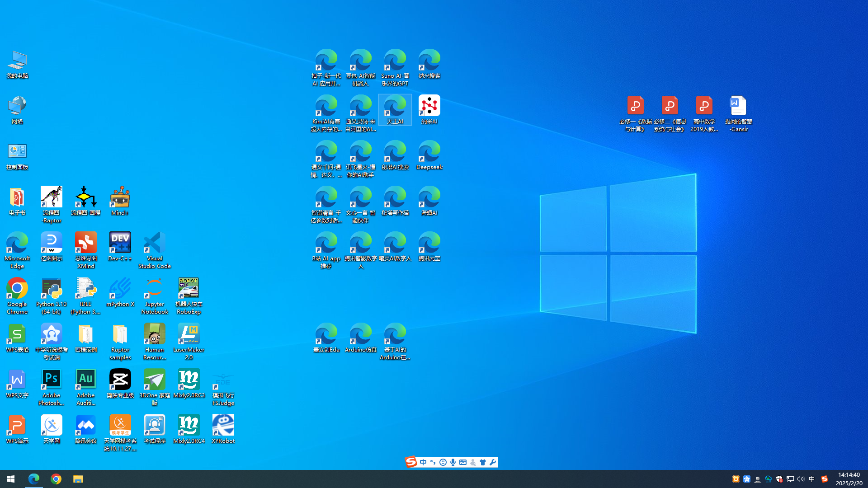Open the 控制面板 icon
Image resolution: width=868 pixels, height=488 pixels.
click(x=17, y=156)
